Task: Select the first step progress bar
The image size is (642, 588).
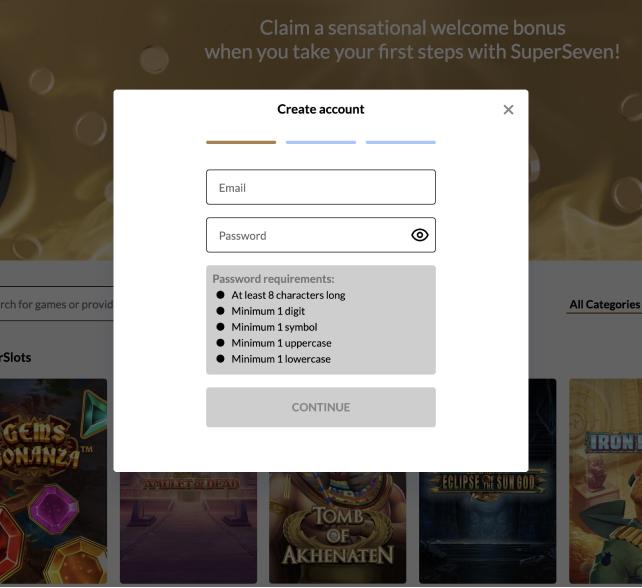Action: click(x=241, y=142)
